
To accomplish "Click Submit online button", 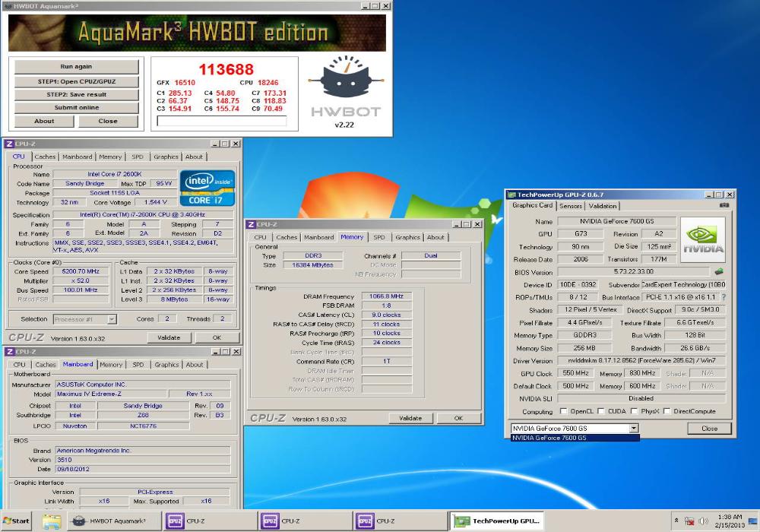I will click(x=77, y=108).
